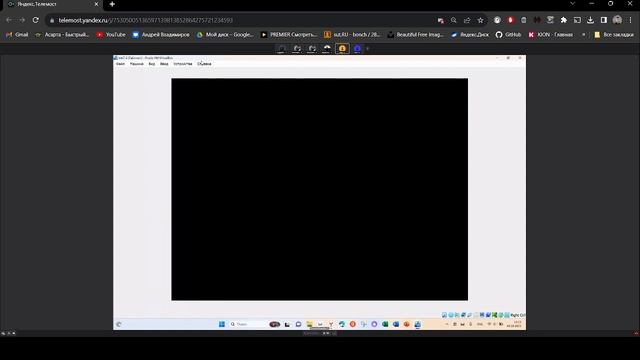Open the Ввод menu in VirtualBox
This screenshot has width=640, height=360.
164,64
